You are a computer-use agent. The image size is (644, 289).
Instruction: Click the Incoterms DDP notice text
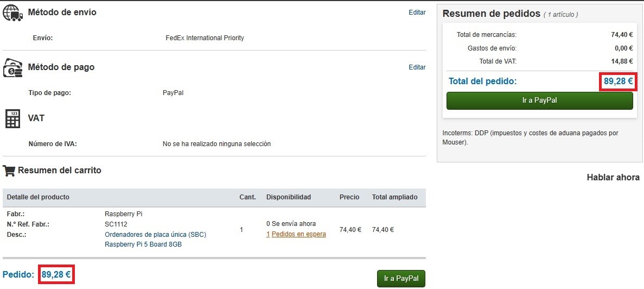coord(530,138)
